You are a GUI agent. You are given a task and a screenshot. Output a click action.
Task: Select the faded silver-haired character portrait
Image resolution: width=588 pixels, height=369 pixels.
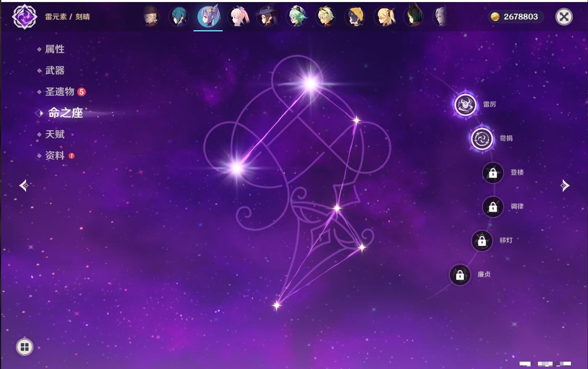(x=441, y=17)
